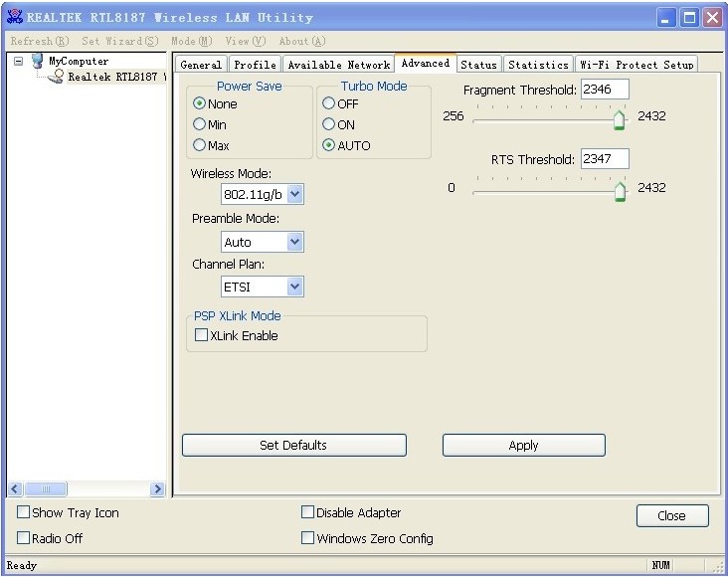Click the MyComputer icon in tree
Image resolution: width=728 pixels, height=577 pixels.
click(38, 61)
